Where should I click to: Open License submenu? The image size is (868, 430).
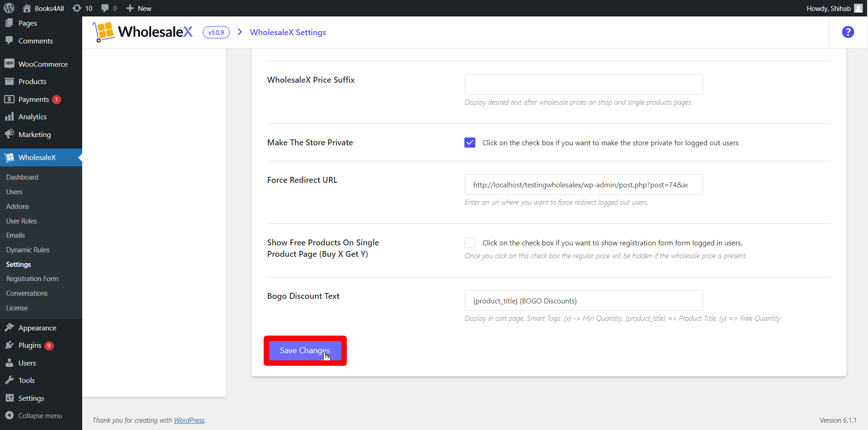click(x=17, y=308)
